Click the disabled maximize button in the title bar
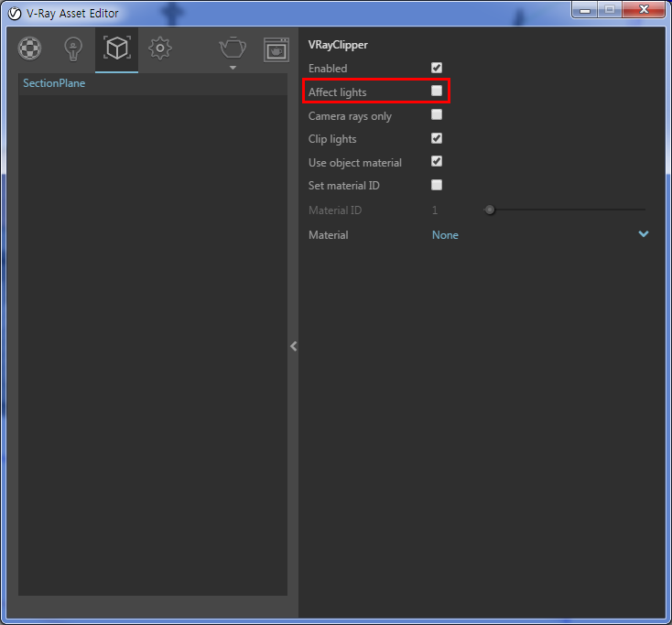The width and height of the screenshot is (672, 625). (610, 9)
